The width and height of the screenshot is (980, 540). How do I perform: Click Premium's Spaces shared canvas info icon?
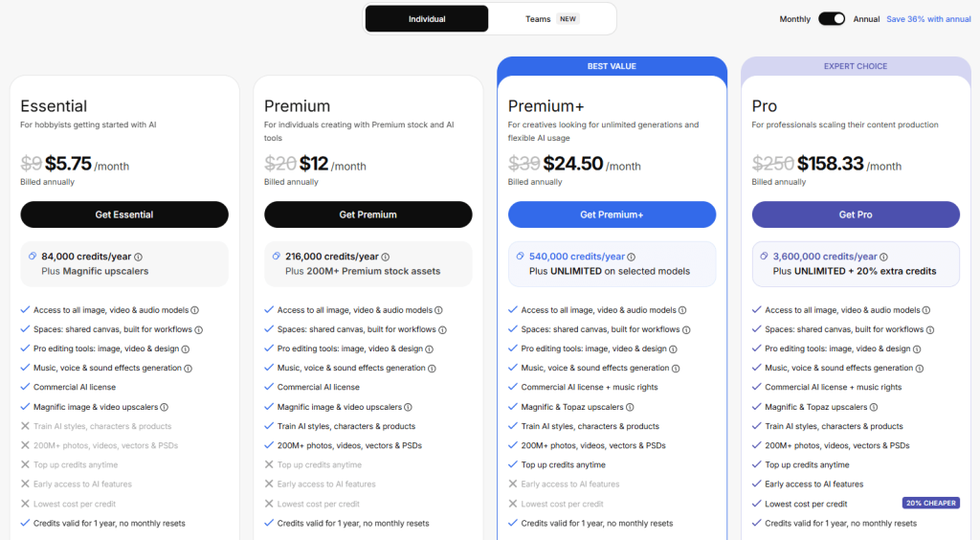[x=443, y=329]
